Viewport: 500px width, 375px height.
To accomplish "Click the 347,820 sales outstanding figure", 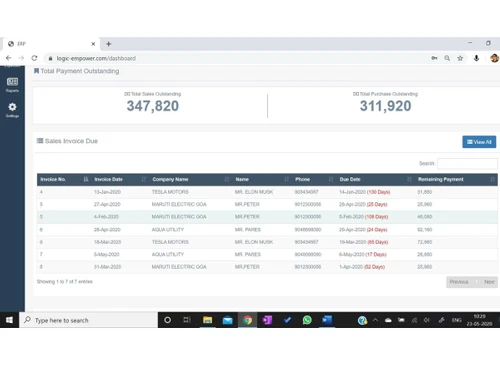I will tap(153, 106).
